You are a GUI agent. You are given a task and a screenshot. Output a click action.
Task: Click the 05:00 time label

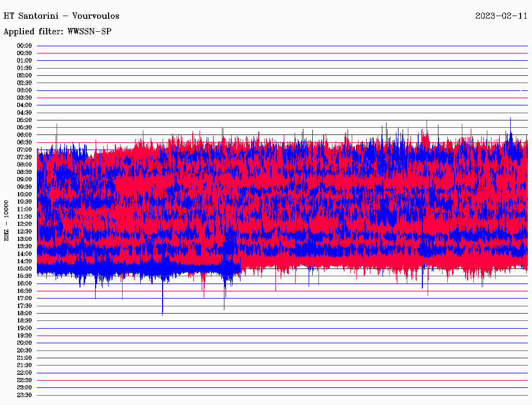click(x=24, y=120)
